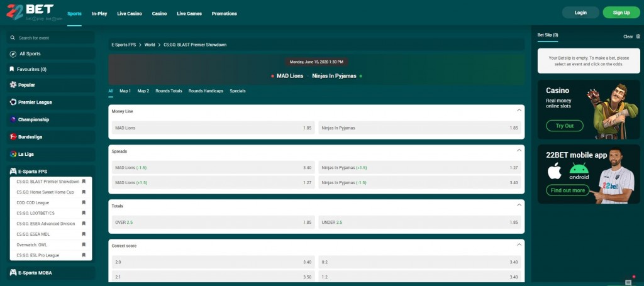Bookmark CS:GO. ESEA Advanced Division
Screen dimensions: 644x286
(84, 224)
